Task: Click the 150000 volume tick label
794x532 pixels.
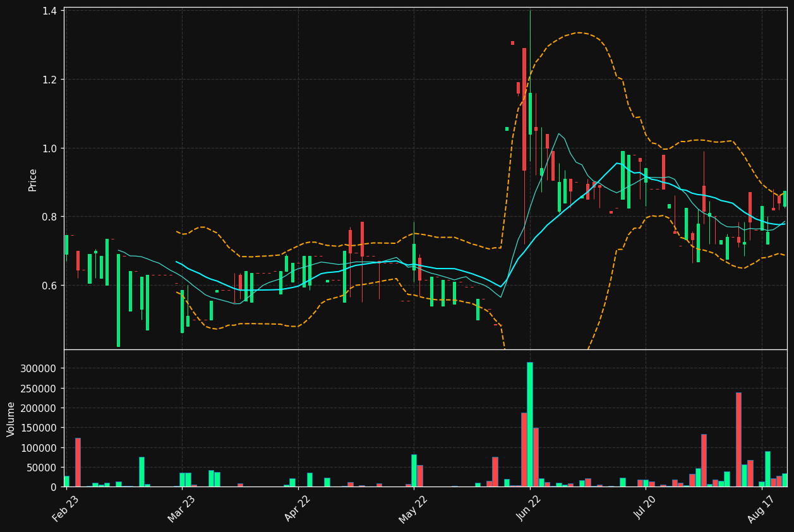Action: tap(39, 428)
